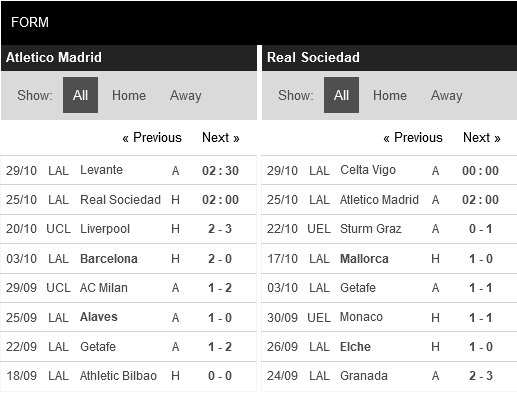This screenshot has height=401, width=517.
Task: Go to Next matches for Atletico Madrid
Action: (x=221, y=137)
